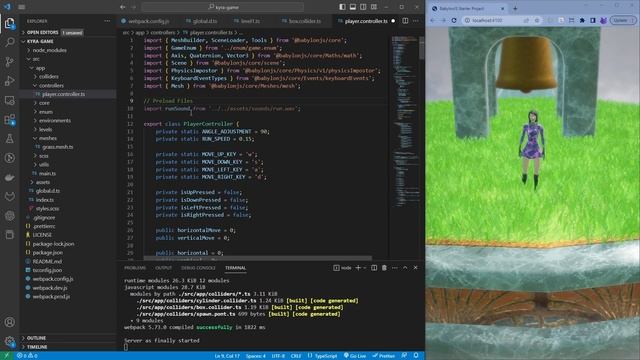Change the UTF-8 encoding in status bar
Screen dimensions: 640x360
[x=278, y=356]
